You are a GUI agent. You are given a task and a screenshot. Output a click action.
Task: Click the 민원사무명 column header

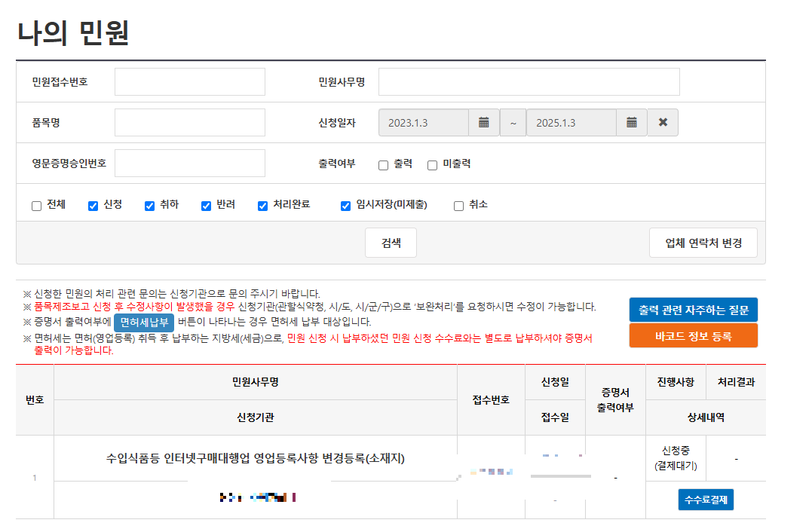coord(256,382)
